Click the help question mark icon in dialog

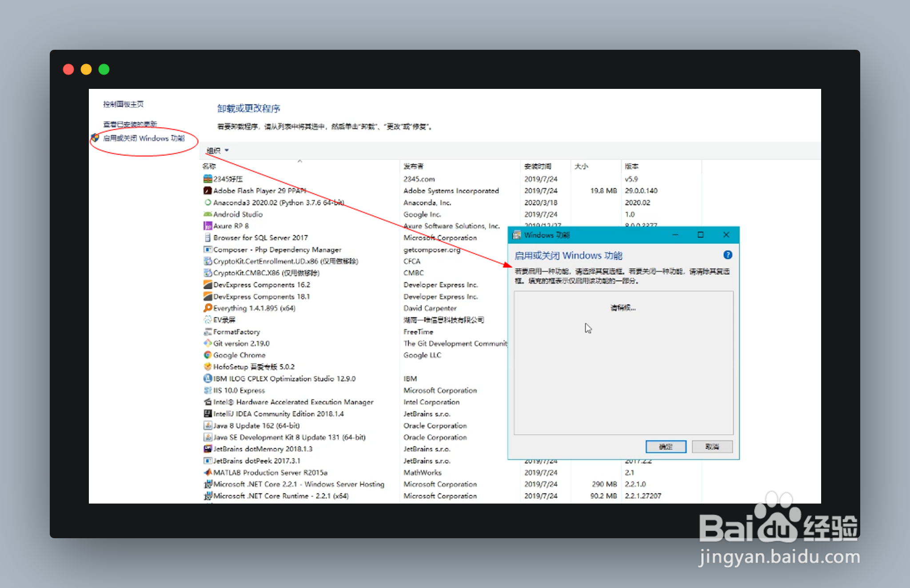coord(727,255)
